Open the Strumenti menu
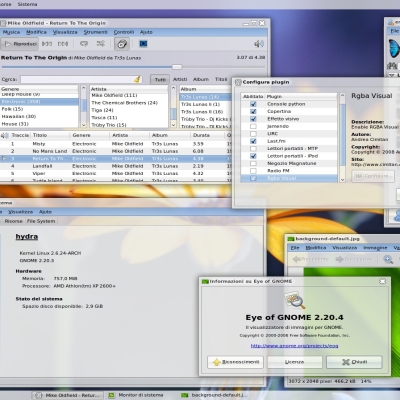 point(95,32)
